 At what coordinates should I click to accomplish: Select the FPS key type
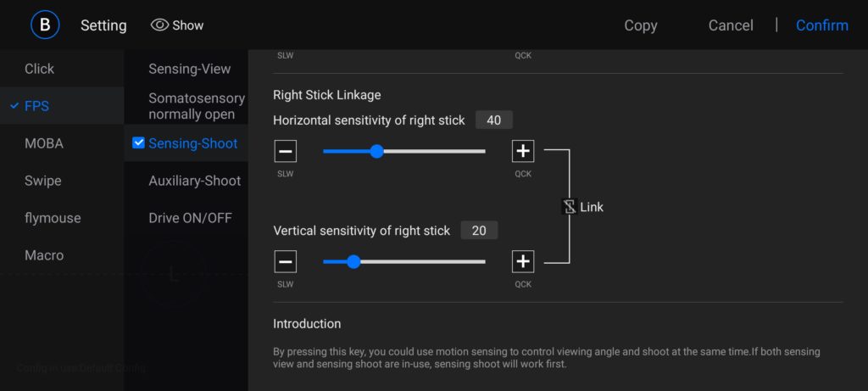pyautogui.click(x=37, y=106)
